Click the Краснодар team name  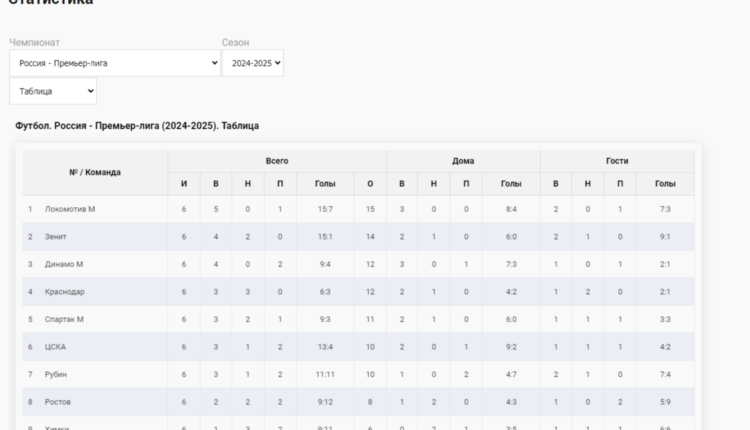pyautogui.click(x=65, y=292)
